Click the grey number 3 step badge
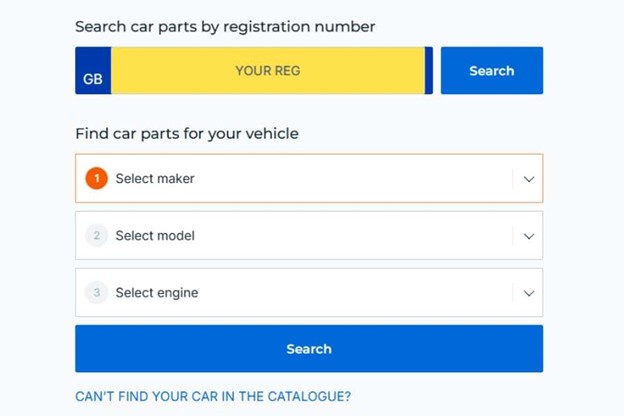624x416 pixels. pos(96,293)
